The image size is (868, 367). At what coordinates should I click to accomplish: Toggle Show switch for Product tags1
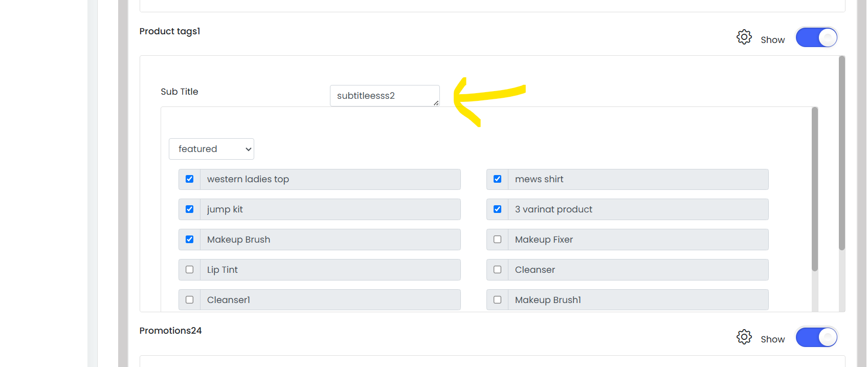click(816, 37)
